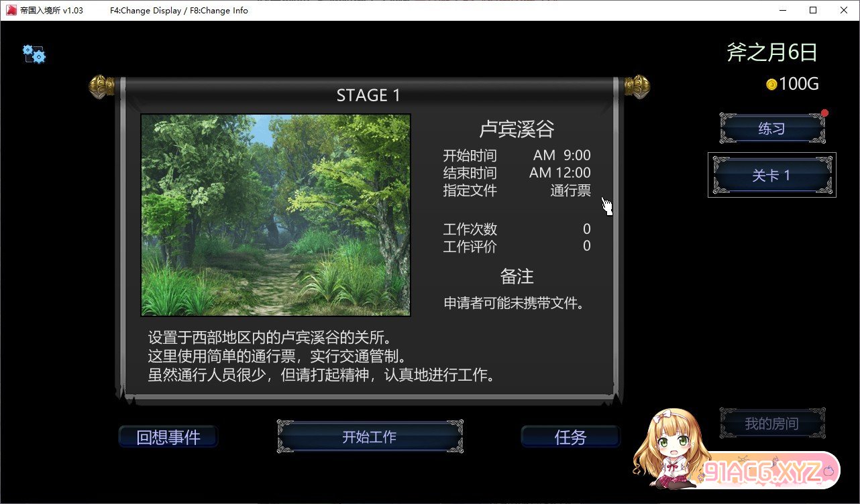Click the gold coin icon
This screenshot has width=860, height=504.
click(771, 84)
